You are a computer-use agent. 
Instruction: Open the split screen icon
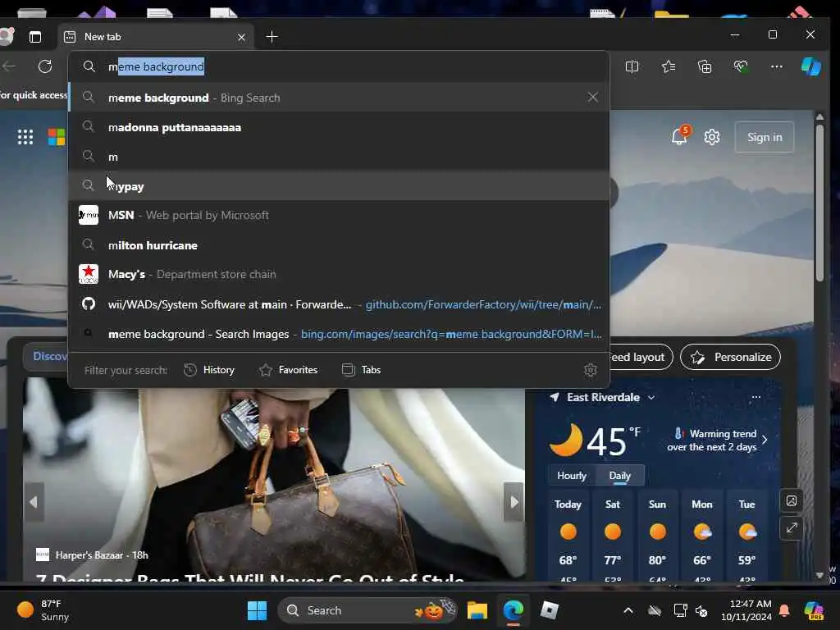[632, 66]
